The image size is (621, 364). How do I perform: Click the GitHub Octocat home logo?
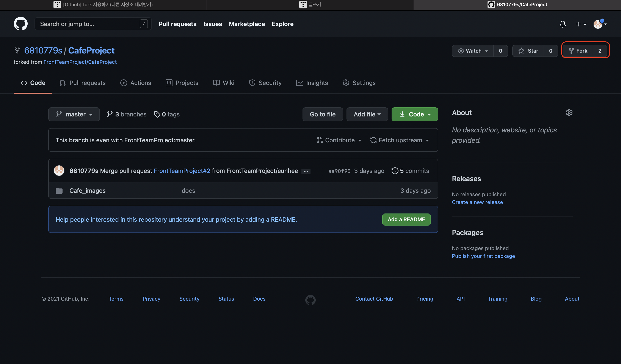tap(20, 24)
